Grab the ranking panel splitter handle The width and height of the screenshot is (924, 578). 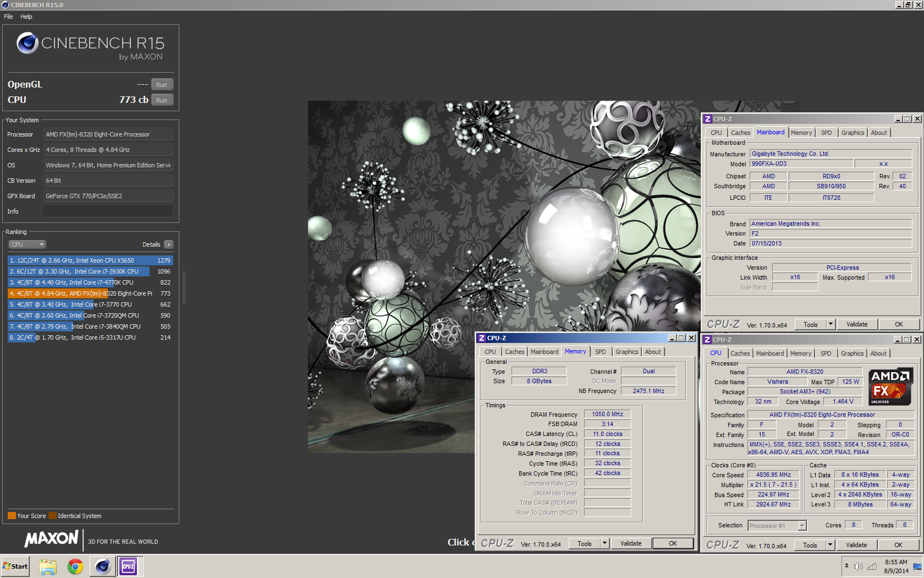184,287
